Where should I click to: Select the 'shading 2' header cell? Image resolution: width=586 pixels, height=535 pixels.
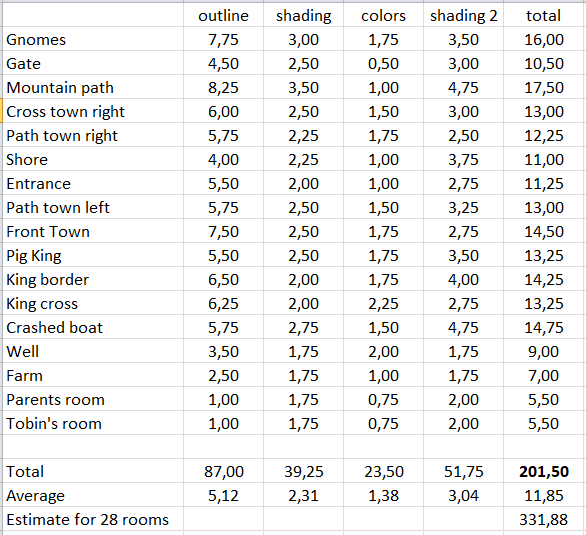[463, 16]
